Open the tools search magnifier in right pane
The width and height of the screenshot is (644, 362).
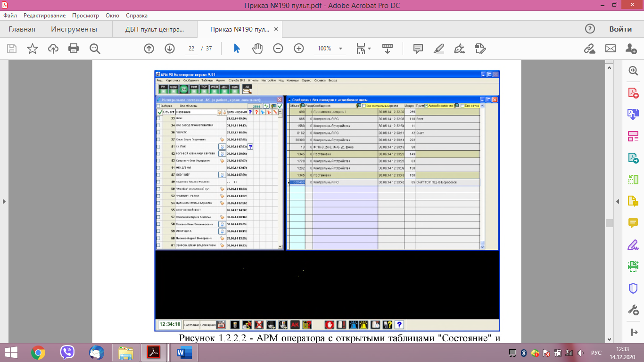coord(633,70)
